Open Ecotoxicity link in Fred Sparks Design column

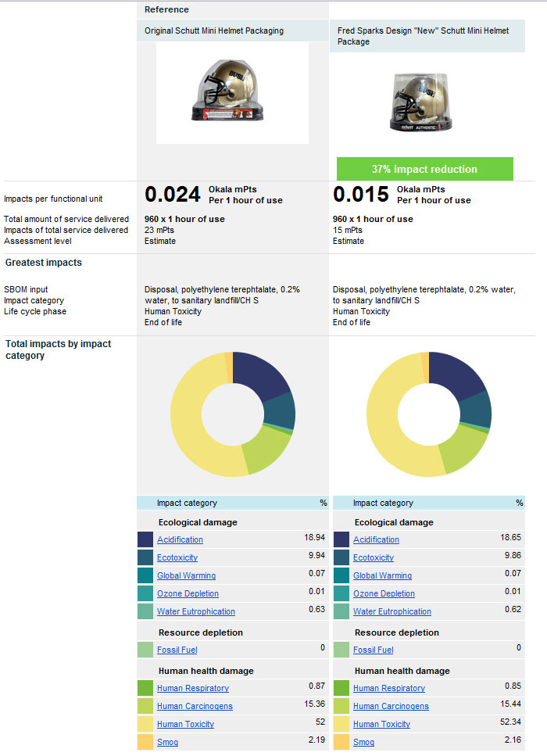(374, 557)
